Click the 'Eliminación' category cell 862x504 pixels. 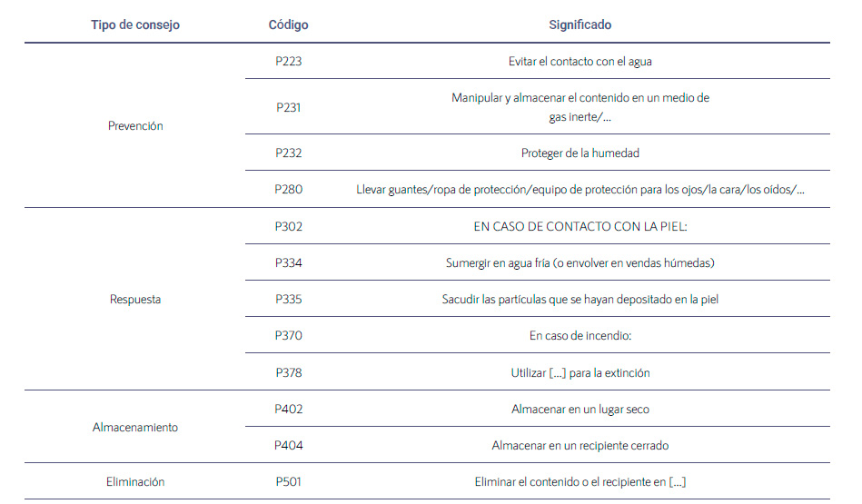(x=135, y=481)
